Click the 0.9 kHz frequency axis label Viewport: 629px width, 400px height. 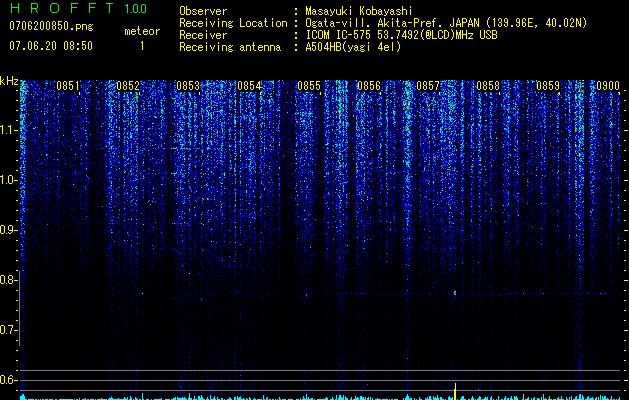pos(8,230)
